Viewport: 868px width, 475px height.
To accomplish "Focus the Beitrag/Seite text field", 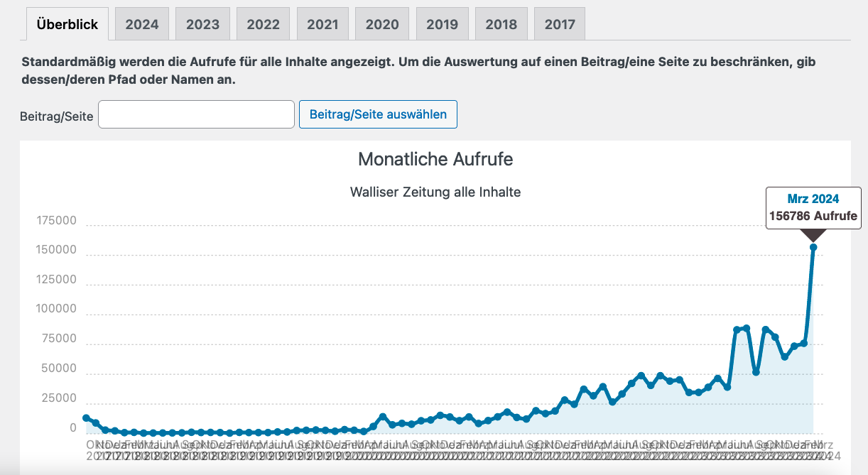I will pyautogui.click(x=196, y=114).
